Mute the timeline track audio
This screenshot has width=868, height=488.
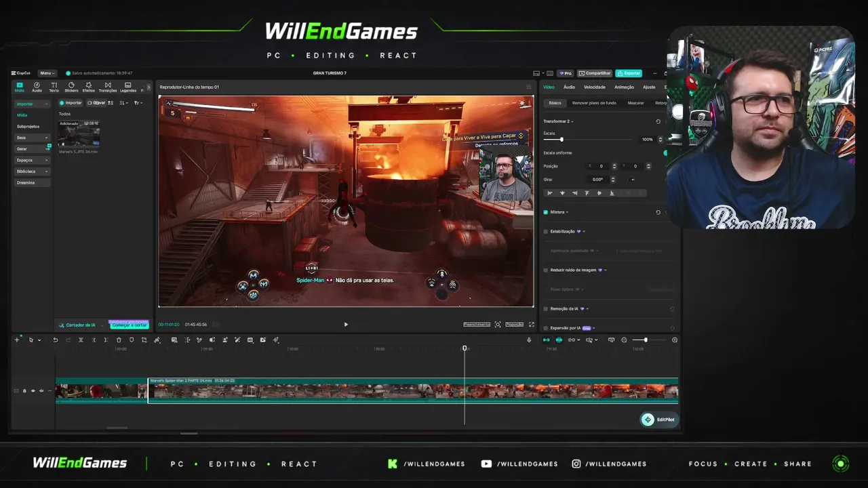[41, 391]
